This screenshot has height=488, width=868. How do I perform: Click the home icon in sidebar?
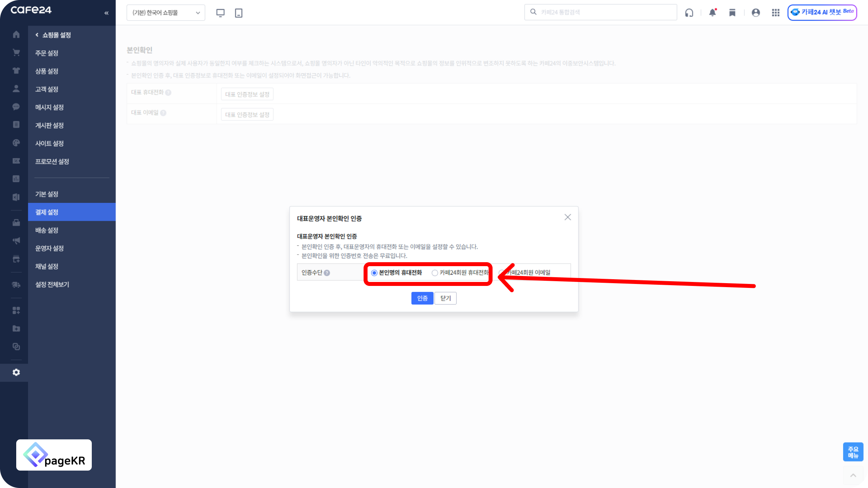pos(16,34)
